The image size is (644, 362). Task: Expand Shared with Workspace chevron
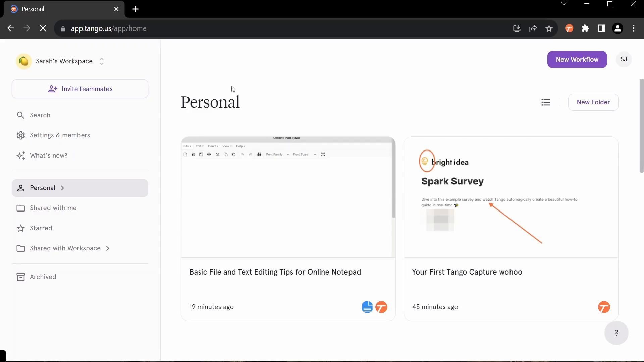(x=108, y=248)
